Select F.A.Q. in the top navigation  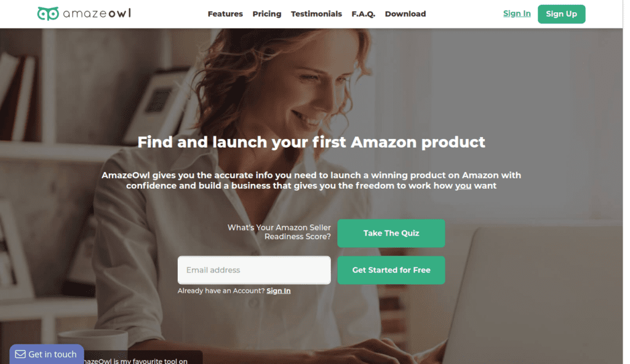pyautogui.click(x=363, y=14)
